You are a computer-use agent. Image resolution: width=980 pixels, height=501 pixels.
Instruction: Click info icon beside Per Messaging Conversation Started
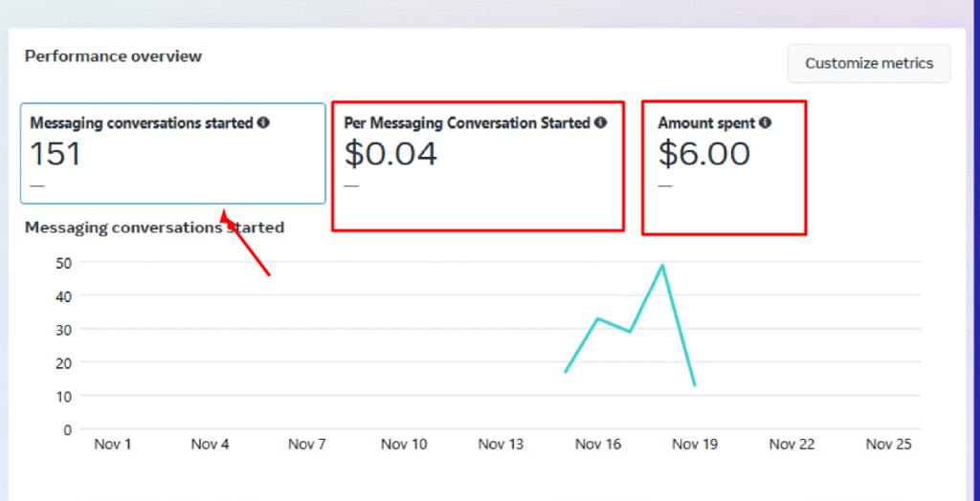pyautogui.click(x=600, y=122)
